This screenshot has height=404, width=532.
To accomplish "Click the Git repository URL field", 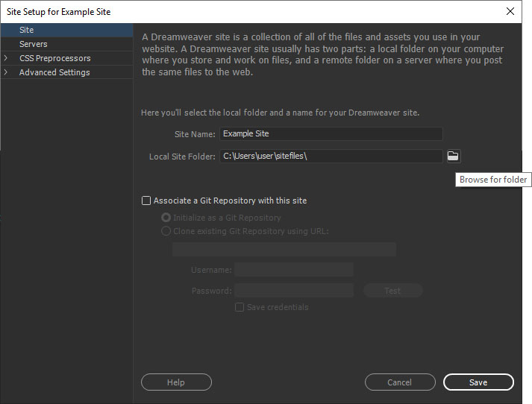I will [x=284, y=249].
